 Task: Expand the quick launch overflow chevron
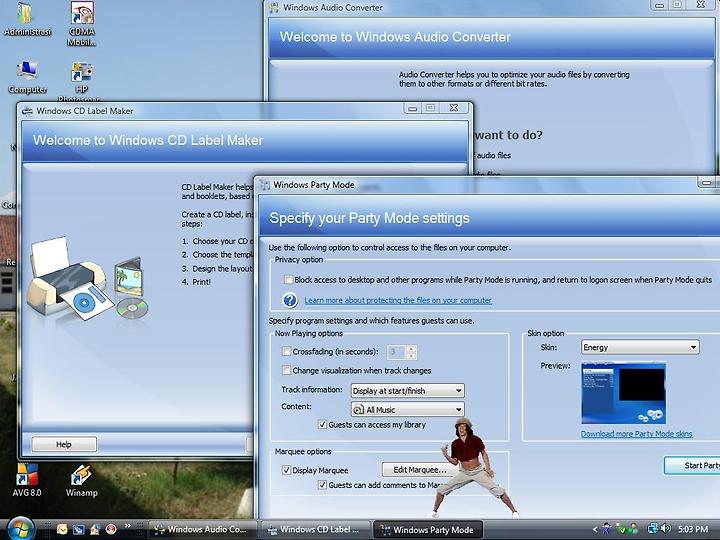click(127, 526)
